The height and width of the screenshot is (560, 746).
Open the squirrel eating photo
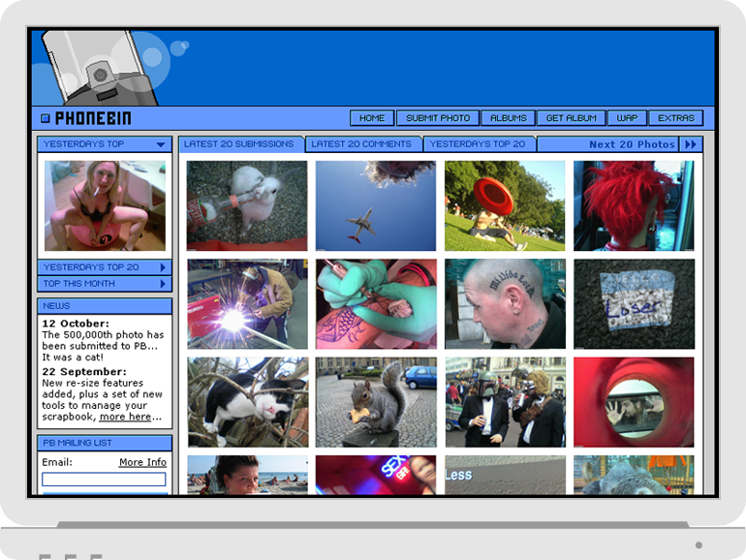[x=376, y=402]
